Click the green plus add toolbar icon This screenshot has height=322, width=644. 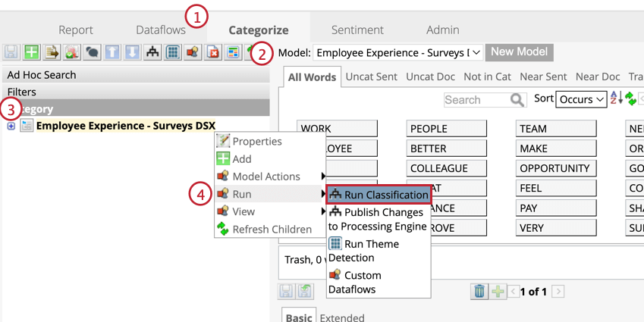pyautogui.click(x=31, y=52)
